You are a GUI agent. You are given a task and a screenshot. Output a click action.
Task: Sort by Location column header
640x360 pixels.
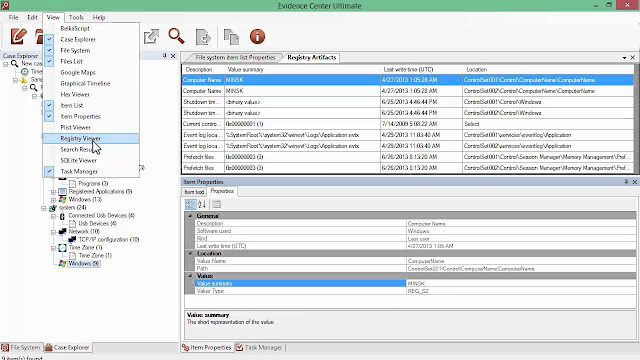tap(548, 69)
